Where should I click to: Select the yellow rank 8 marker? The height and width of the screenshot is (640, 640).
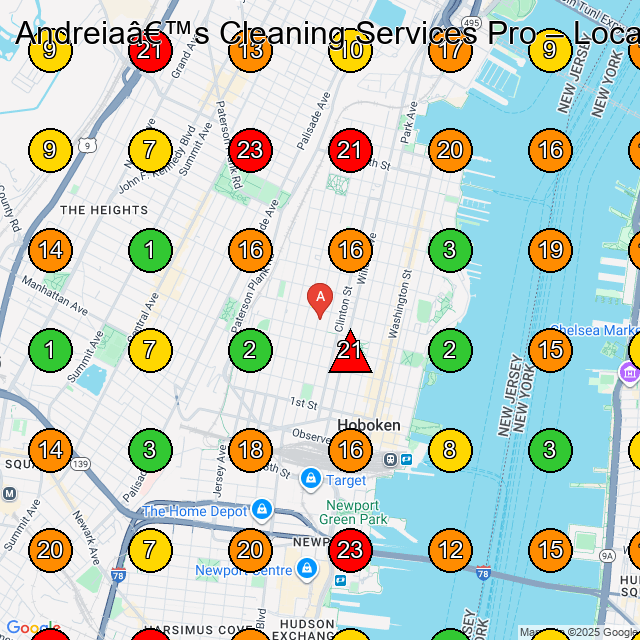(x=450, y=450)
